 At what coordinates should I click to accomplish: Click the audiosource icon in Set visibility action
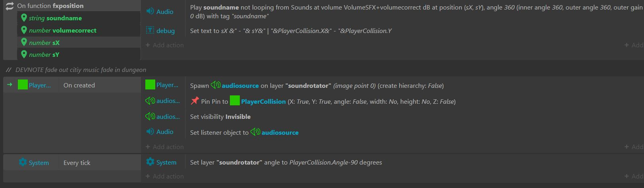150,116
